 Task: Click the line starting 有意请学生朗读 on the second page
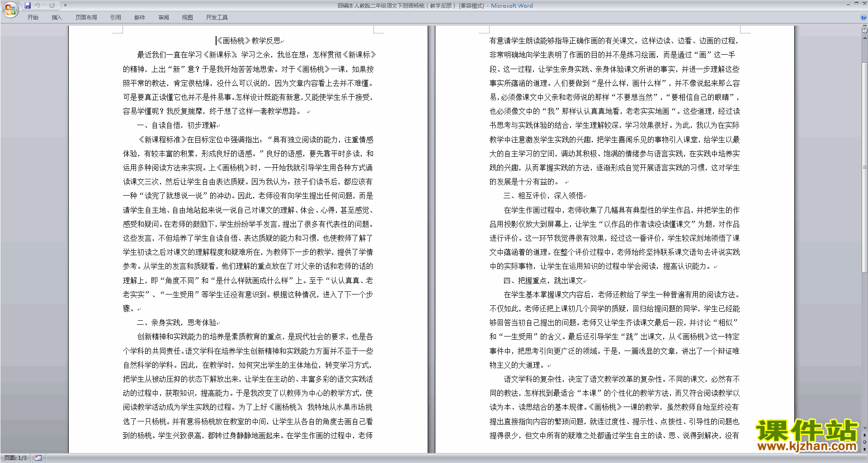(614, 41)
